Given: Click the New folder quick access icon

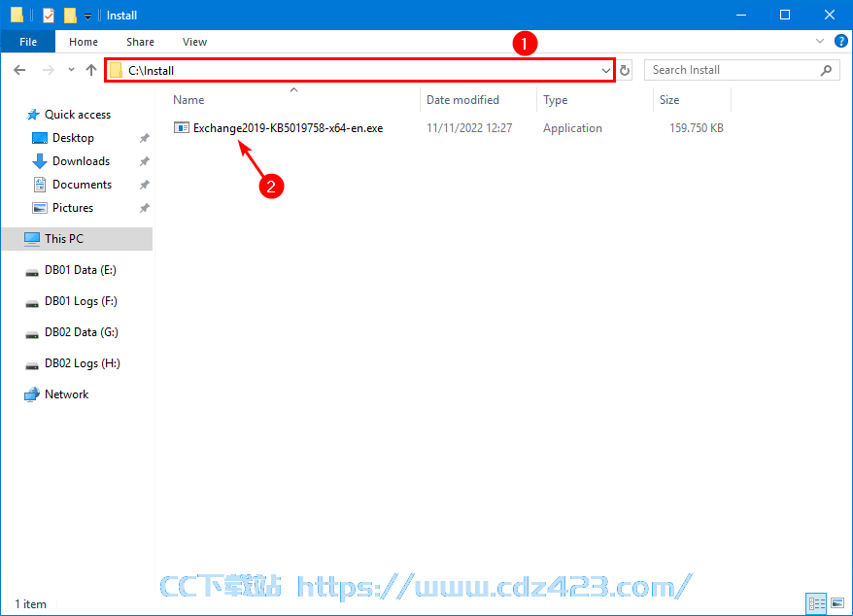Looking at the screenshot, I should point(70,16).
